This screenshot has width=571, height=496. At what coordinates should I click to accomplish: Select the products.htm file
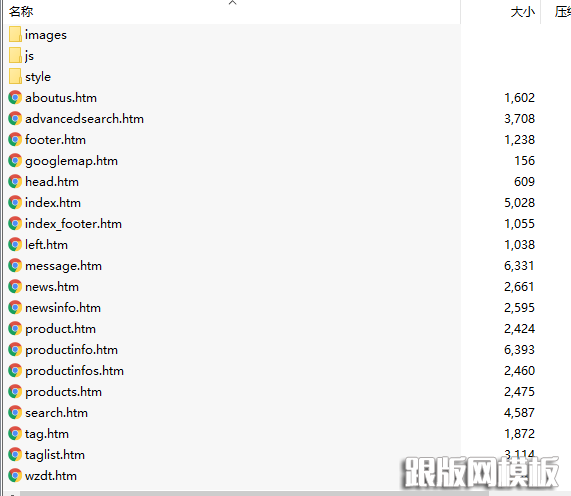[x=63, y=392]
